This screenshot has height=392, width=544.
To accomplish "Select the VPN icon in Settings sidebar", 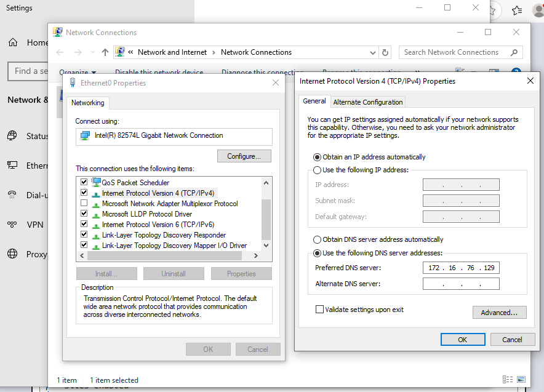I will [x=12, y=225].
